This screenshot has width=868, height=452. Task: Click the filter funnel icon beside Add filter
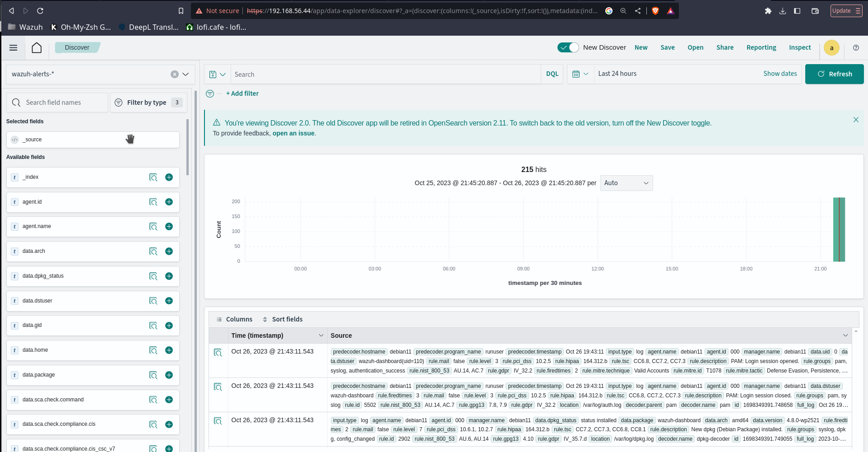pyautogui.click(x=210, y=93)
